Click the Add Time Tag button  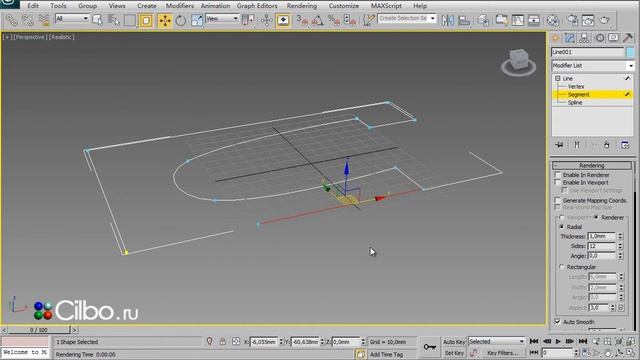(x=387, y=354)
